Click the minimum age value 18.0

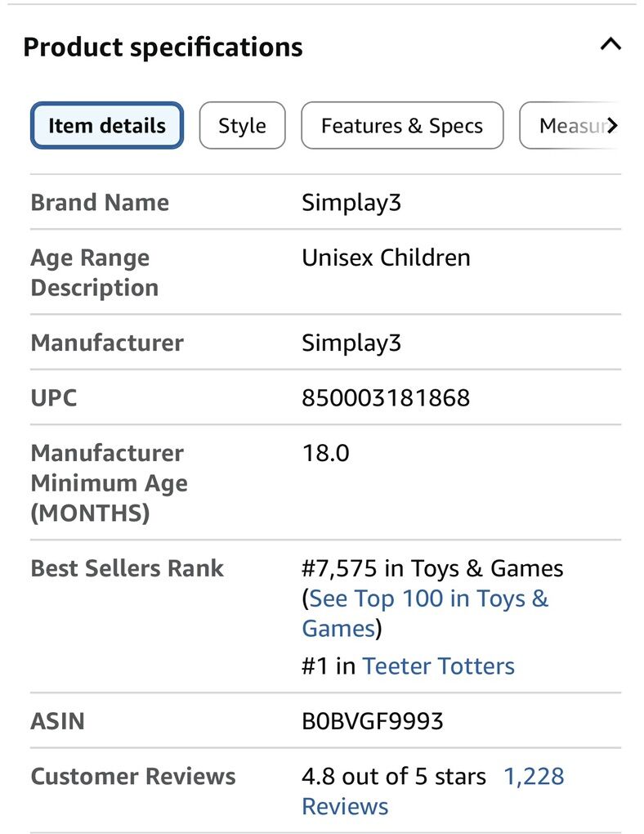click(325, 453)
